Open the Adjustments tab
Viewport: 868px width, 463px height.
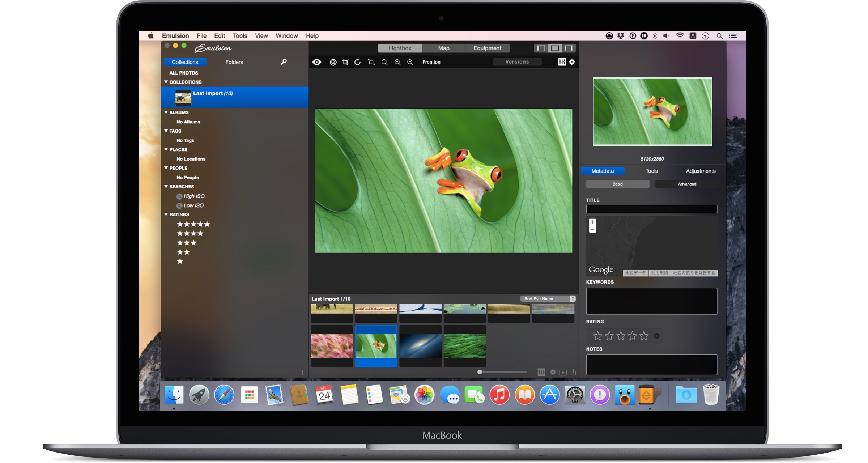tap(701, 171)
